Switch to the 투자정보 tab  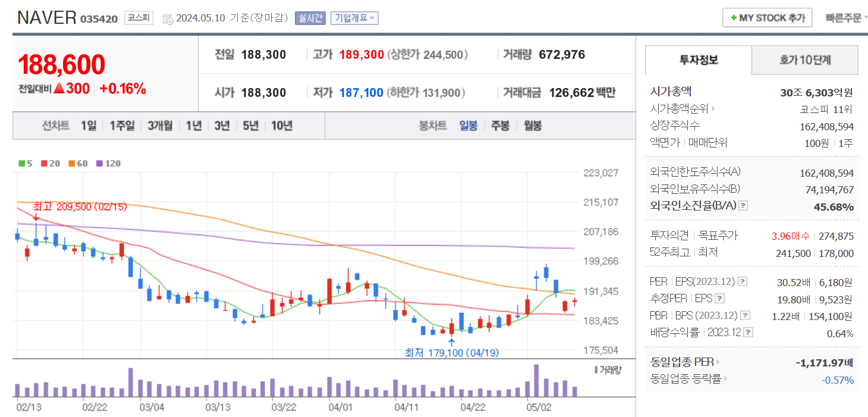coord(699,59)
